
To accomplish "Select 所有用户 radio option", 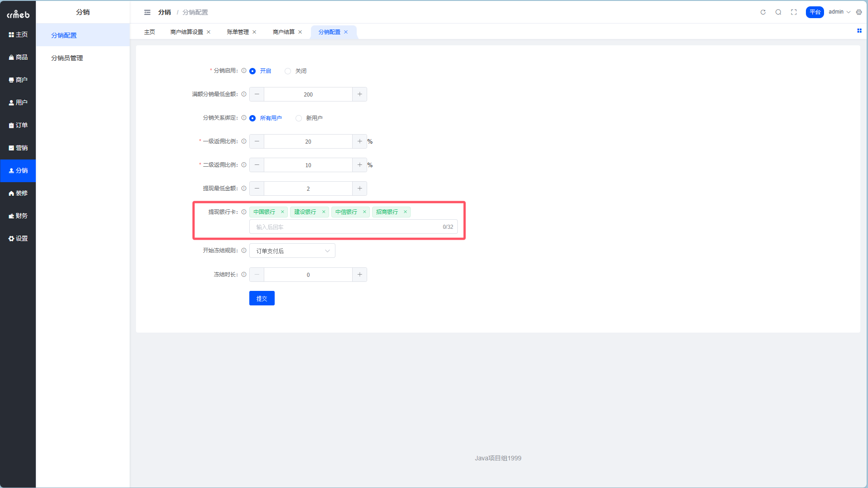I will point(252,118).
